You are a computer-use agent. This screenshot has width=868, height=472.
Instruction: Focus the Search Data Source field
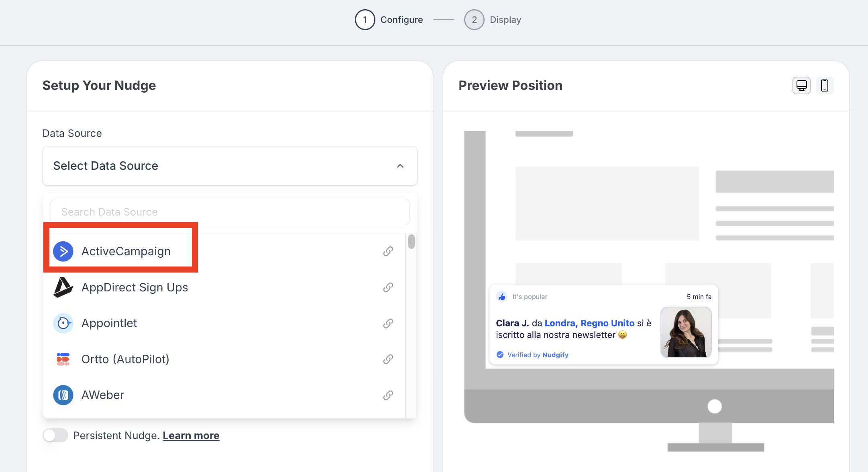tap(230, 212)
